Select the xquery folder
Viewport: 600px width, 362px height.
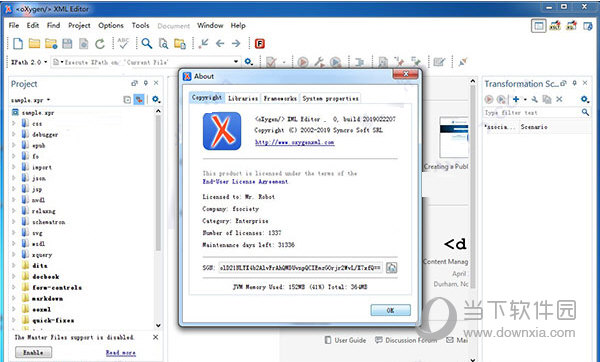pos(37,254)
